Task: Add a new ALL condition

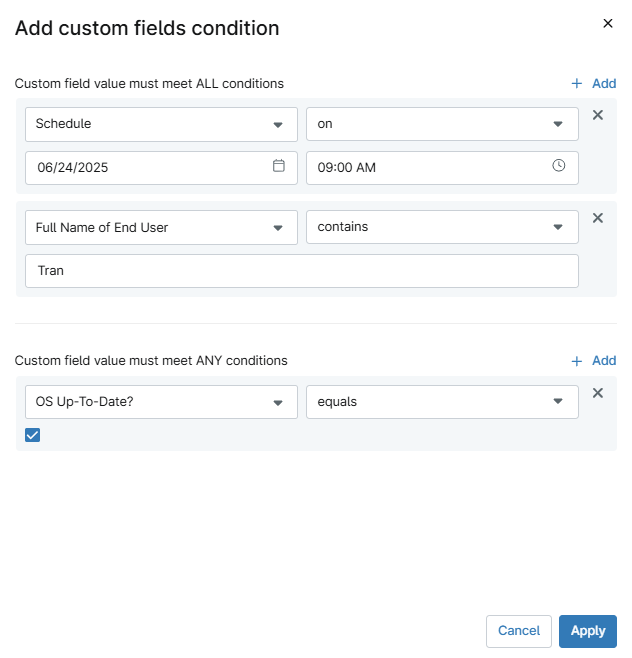Action: click(593, 84)
